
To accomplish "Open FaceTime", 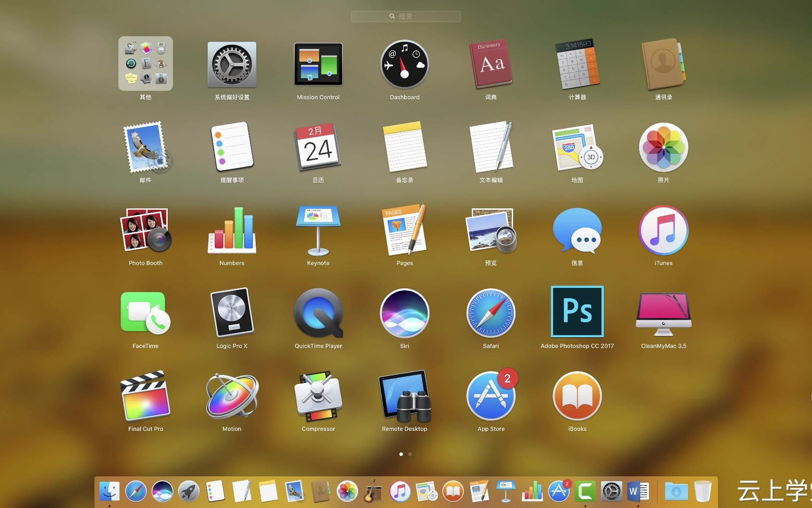I will point(145,313).
